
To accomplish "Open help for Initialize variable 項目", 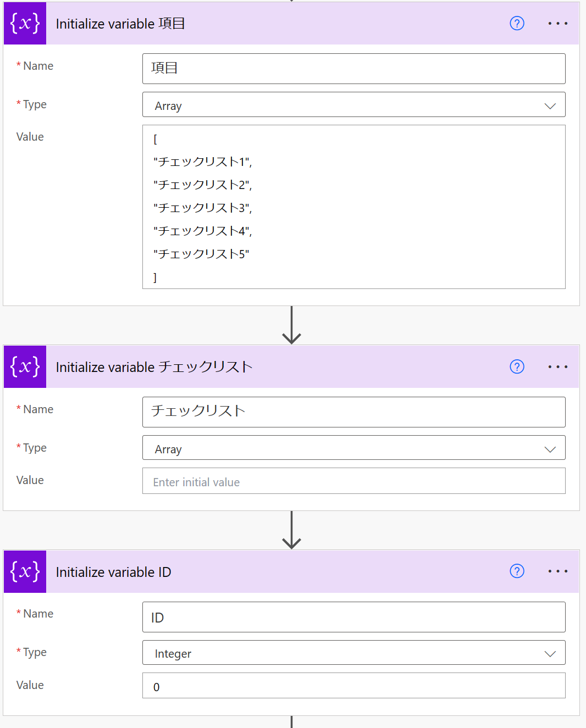I will (x=517, y=23).
